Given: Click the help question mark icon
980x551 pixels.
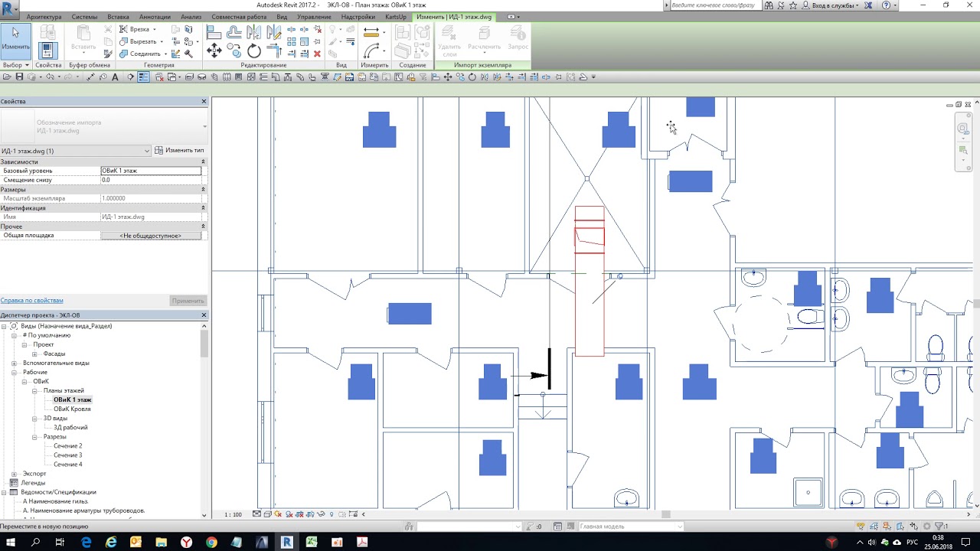Looking at the screenshot, I should pos(887,5).
